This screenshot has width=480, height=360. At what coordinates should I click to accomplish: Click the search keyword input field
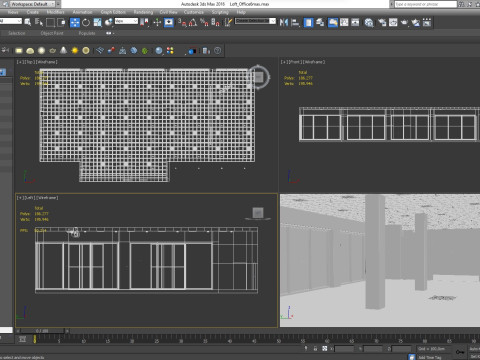[x=425, y=4]
